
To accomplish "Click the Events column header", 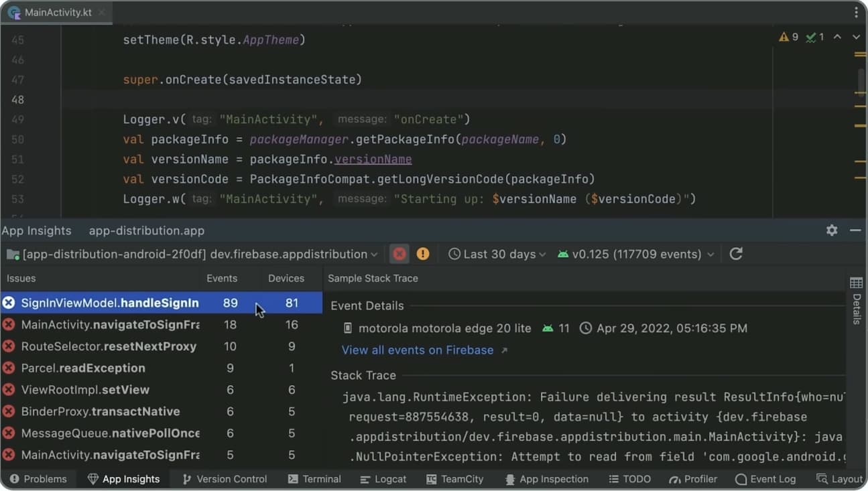I will point(222,278).
